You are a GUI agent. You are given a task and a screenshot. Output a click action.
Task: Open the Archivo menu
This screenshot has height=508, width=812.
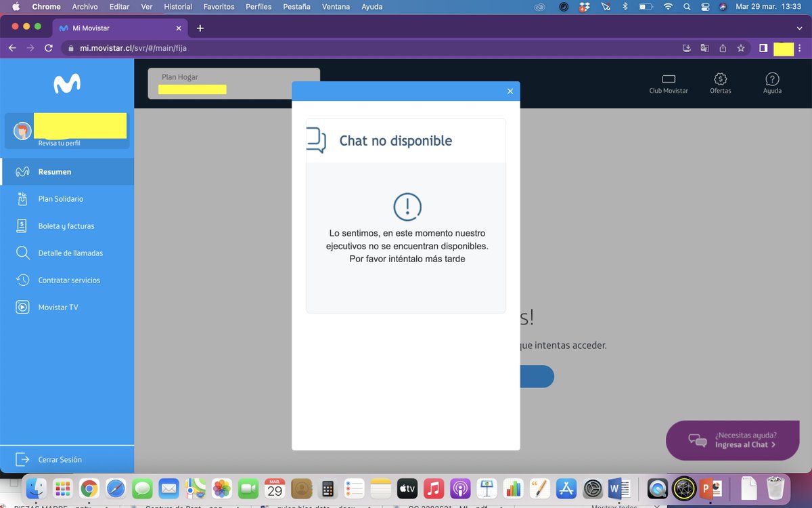[85, 7]
